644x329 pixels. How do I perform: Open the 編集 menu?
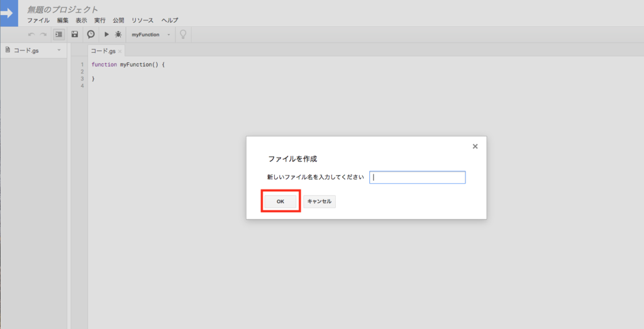coord(63,20)
